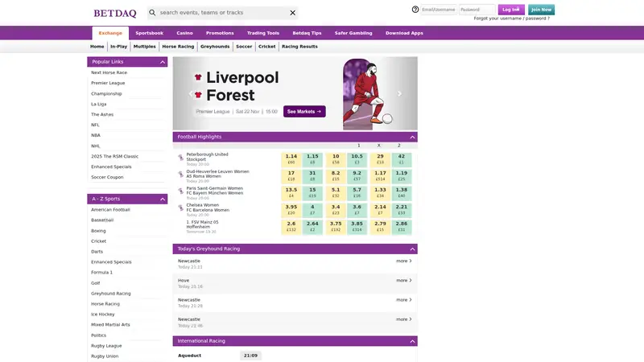Screen dimensions: 644x362
Task: Go to Horse Racing submenu item
Action: (x=178, y=47)
